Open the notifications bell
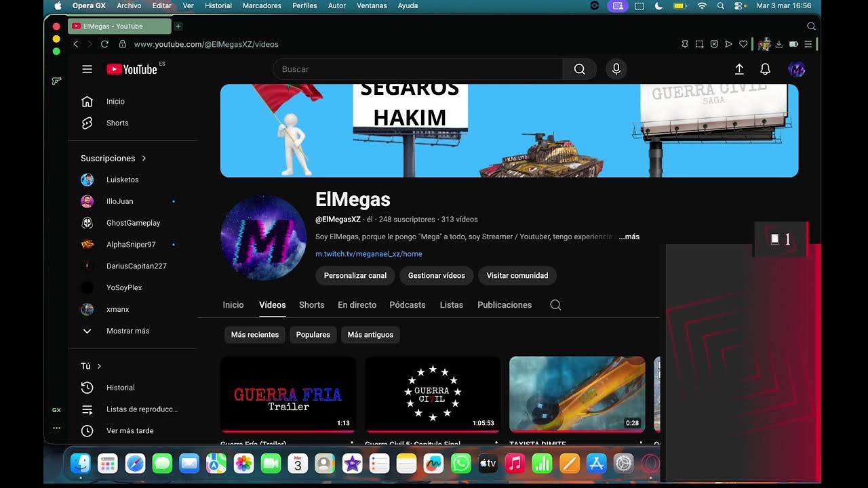868x488 pixels. tap(765, 69)
